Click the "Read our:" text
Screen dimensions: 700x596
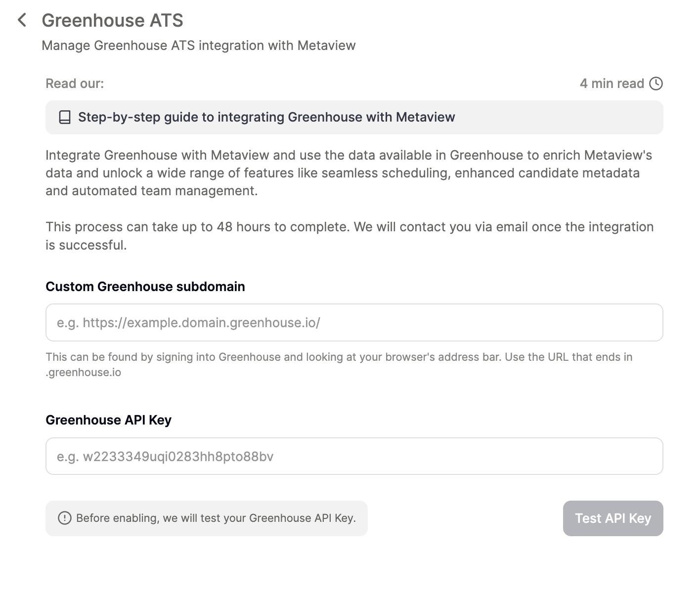click(x=75, y=84)
